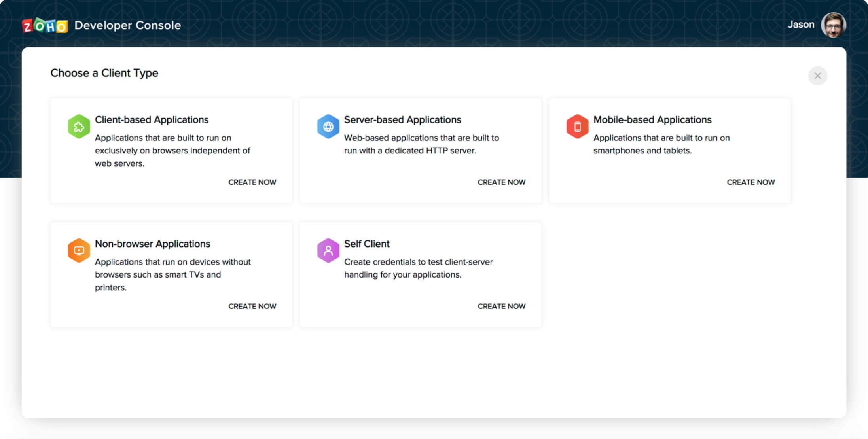Click the blue globe Server-based icon

click(x=328, y=127)
